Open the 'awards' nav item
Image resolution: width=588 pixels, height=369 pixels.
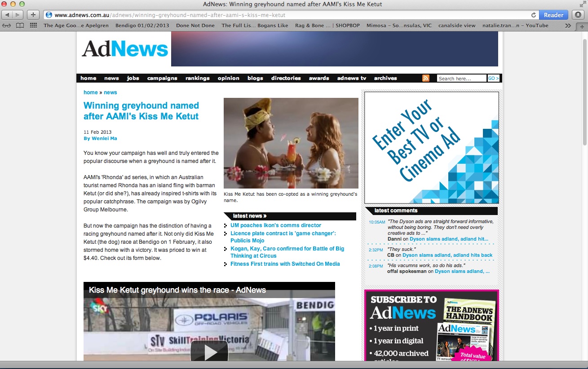point(319,78)
